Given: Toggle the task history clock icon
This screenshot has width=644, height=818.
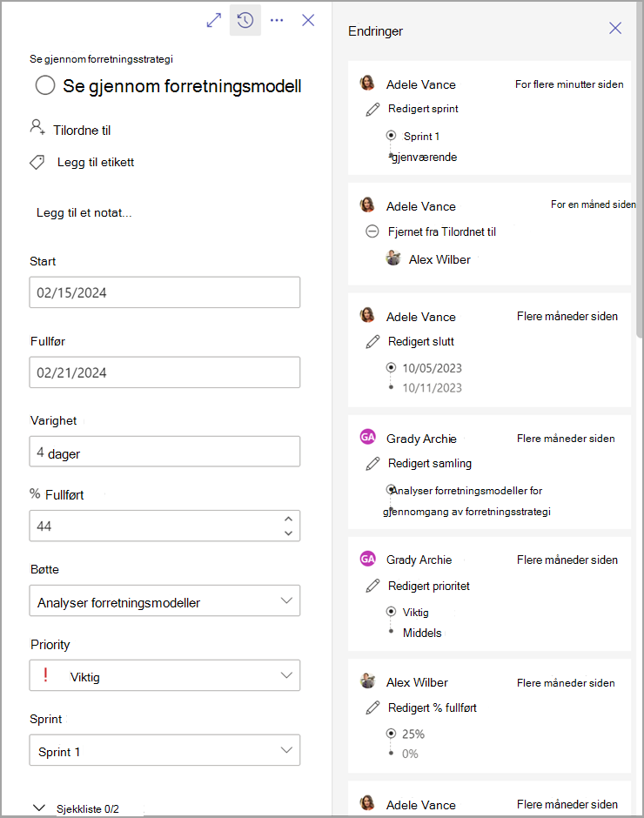Looking at the screenshot, I should (245, 20).
